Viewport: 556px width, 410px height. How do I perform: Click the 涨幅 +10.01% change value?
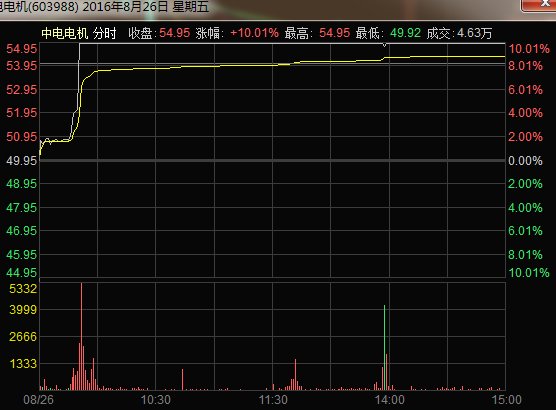tap(255, 33)
